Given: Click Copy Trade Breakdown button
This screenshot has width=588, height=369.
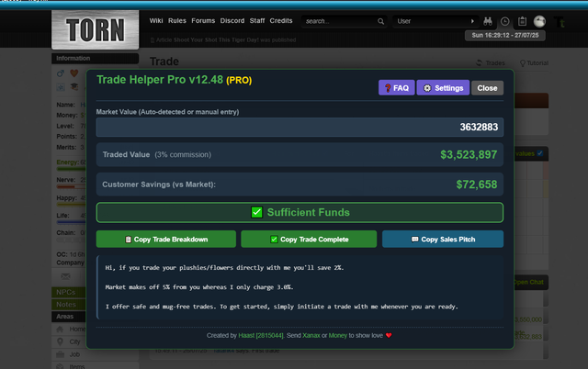Looking at the screenshot, I should click(x=166, y=239).
